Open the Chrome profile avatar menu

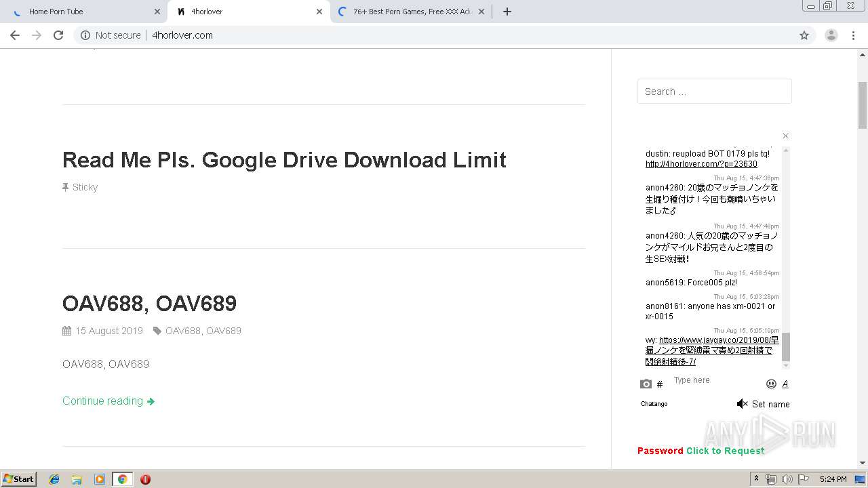pyautogui.click(x=831, y=35)
